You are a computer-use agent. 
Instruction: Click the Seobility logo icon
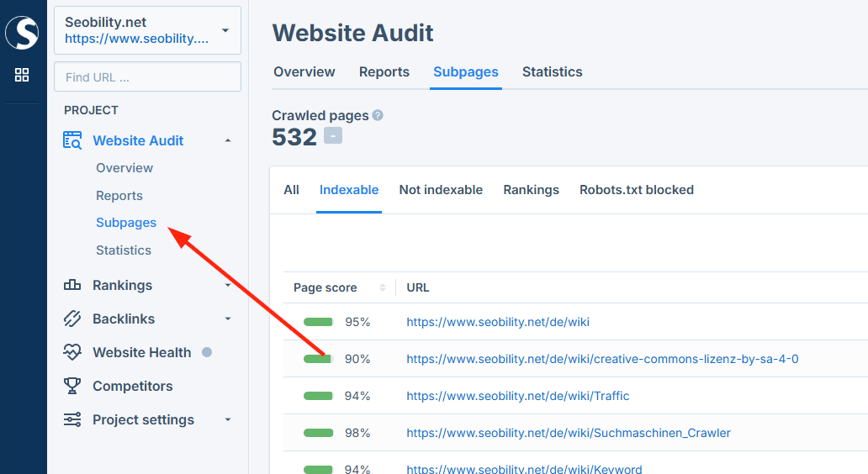22,33
